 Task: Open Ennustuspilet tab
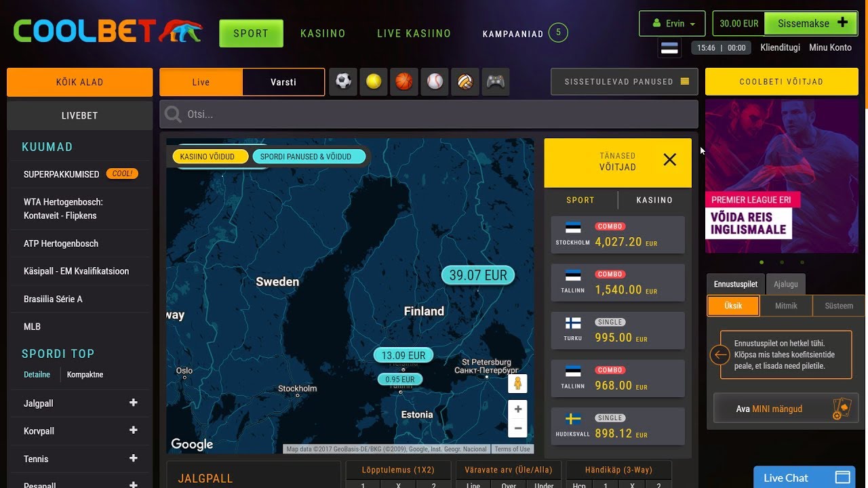pyautogui.click(x=736, y=285)
